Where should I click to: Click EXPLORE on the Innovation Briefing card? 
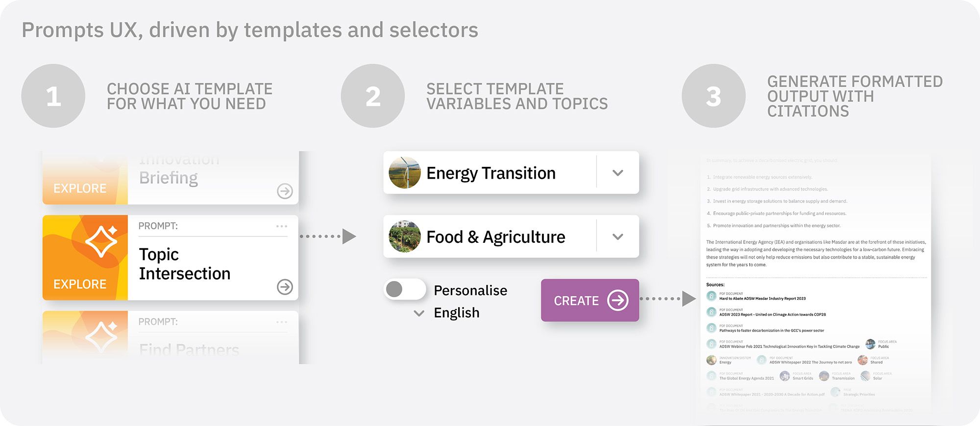[x=80, y=189]
